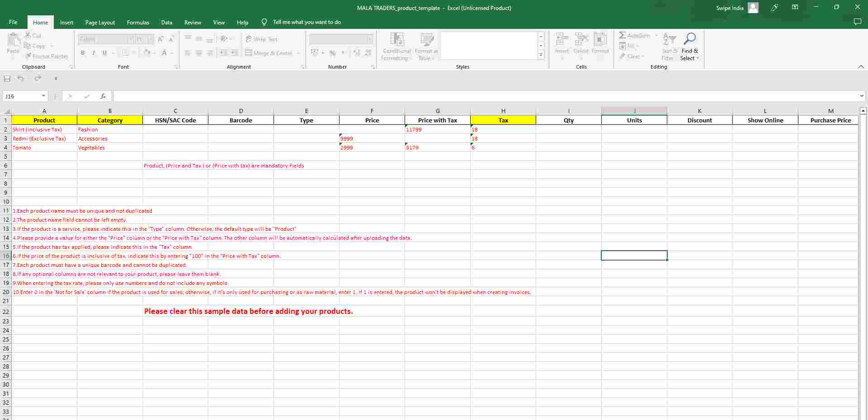Open Comments speech bubble icon
868x420 pixels.
point(857,22)
